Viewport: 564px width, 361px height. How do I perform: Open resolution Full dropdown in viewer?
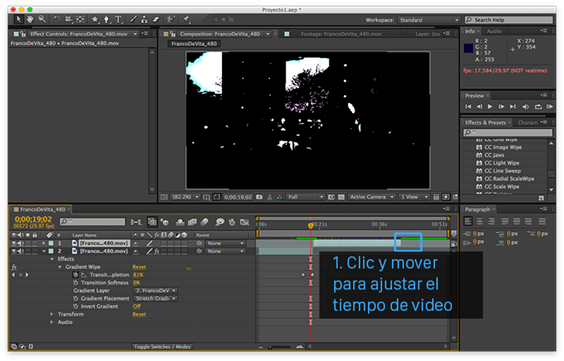[305, 197]
